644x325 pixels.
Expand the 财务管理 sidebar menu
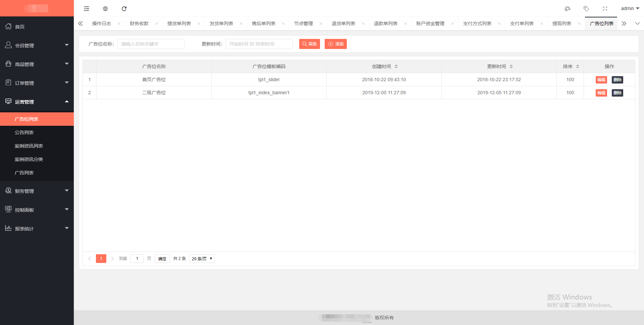[37, 191]
